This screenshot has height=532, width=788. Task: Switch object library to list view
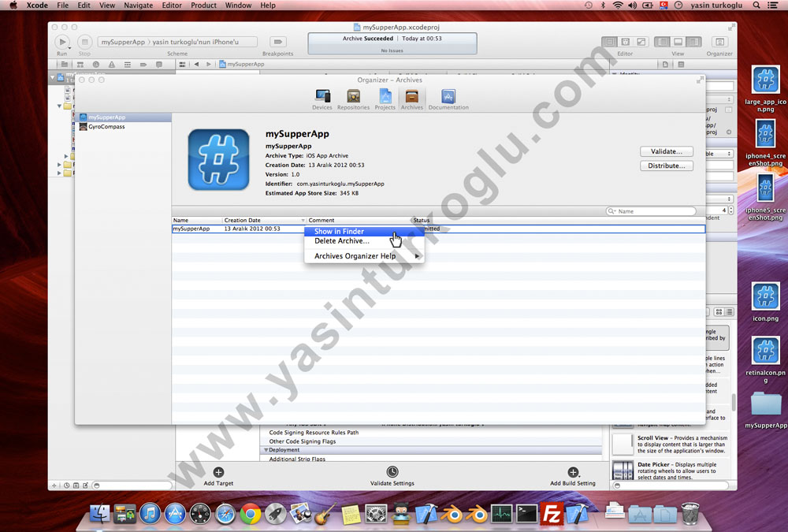[x=729, y=312]
